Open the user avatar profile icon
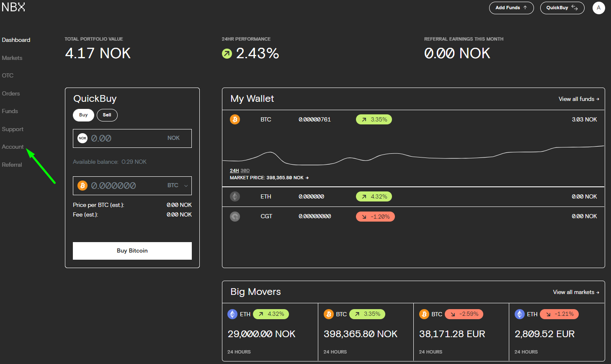The image size is (611, 364). 598,8
